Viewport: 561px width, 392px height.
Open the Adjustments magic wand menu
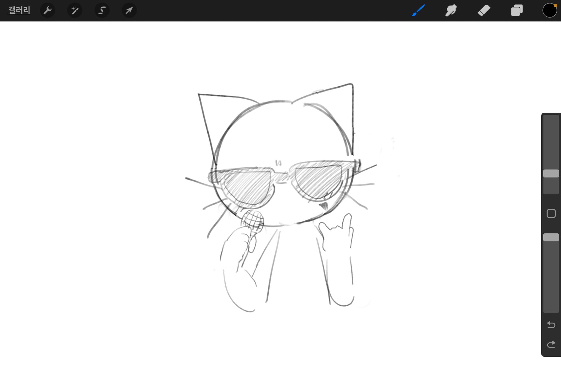click(x=75, y=10)
